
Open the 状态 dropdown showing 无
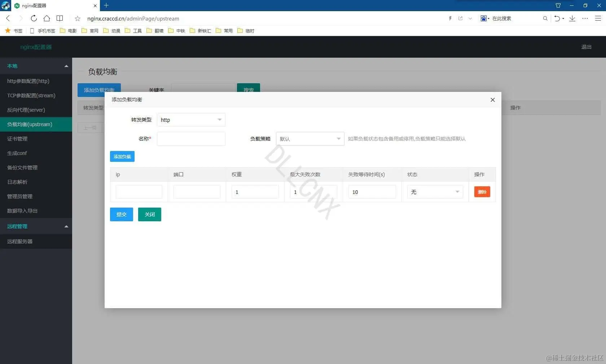(x=434, y=192)
